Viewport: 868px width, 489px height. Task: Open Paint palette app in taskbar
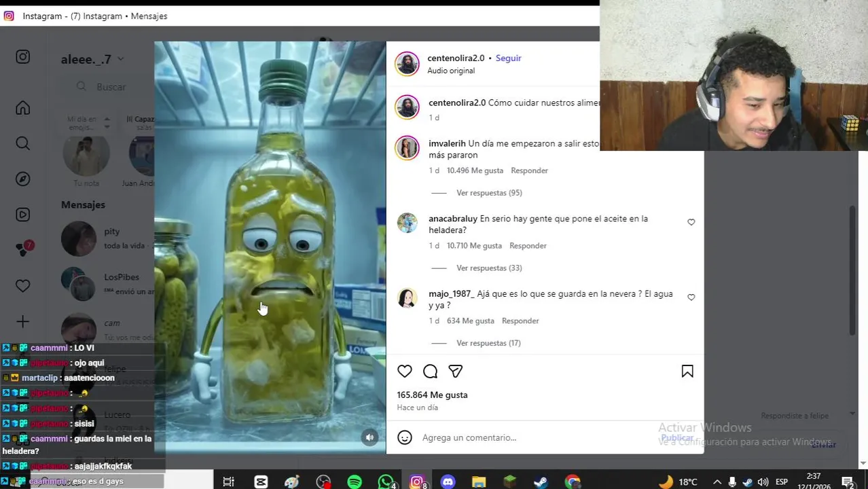292,482
